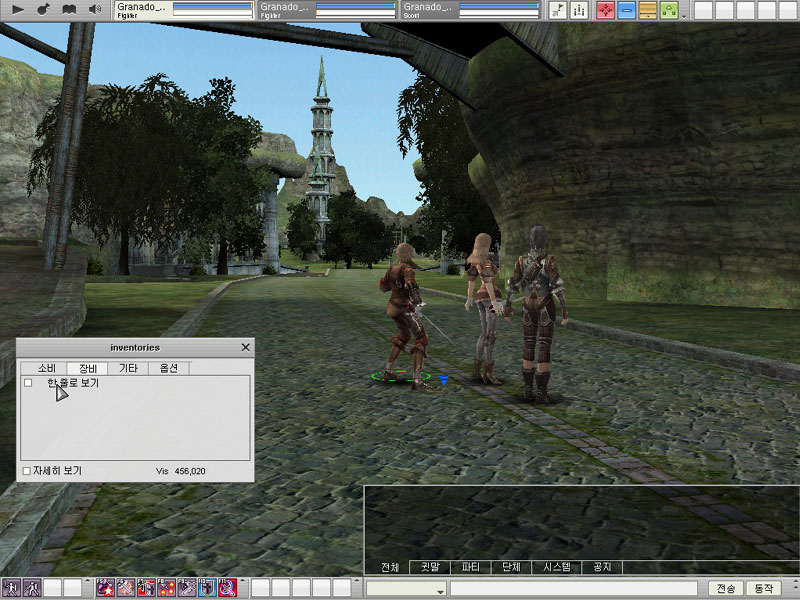Click the green formation icon in top bar

pyautogui.click(x=668, y=10)
